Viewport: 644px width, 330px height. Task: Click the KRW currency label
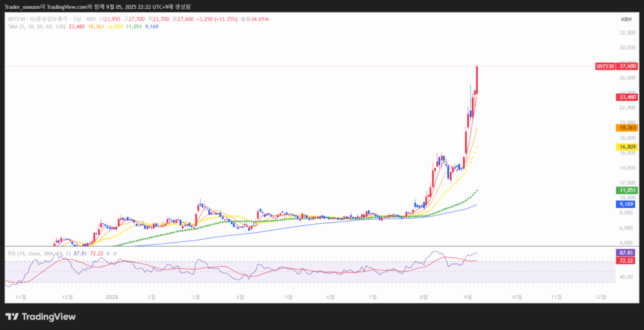(626, 20)
